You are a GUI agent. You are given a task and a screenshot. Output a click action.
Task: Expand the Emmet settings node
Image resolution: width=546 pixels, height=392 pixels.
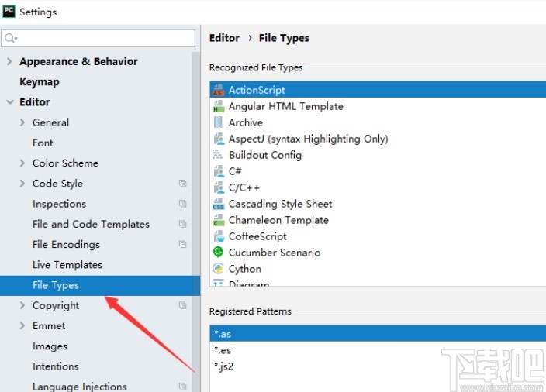[22, 326]
